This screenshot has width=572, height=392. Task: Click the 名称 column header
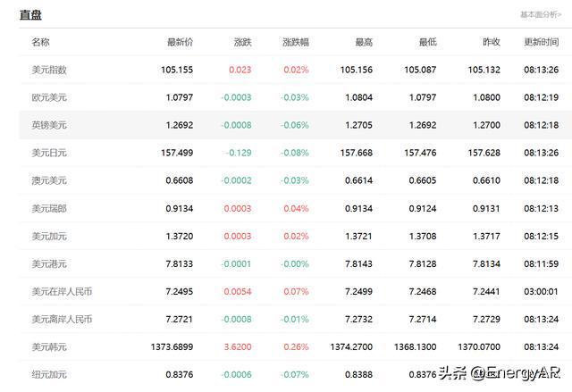(40, 42)
